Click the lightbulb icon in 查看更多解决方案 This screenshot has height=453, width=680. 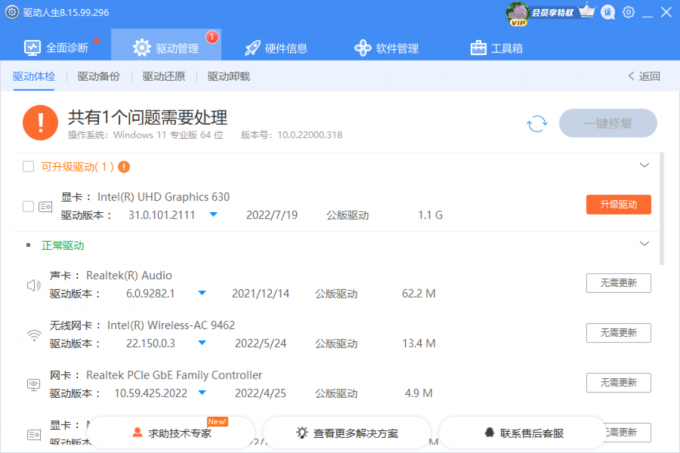(x=302, y=432)
